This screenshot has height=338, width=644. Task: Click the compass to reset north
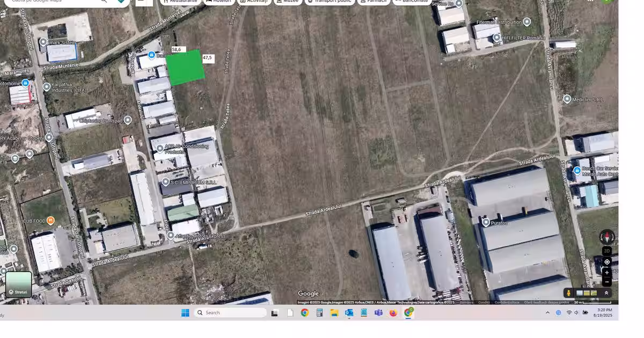point(607,237)
